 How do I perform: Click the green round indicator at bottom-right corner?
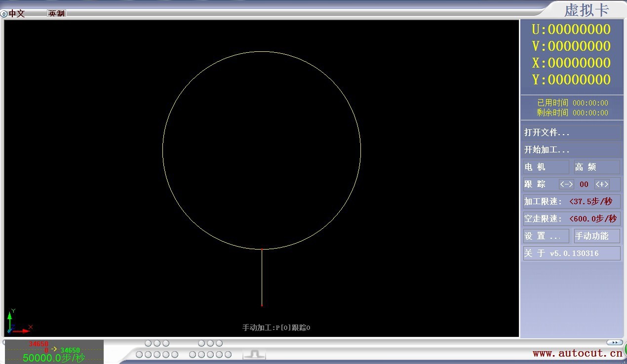point(625,349)
